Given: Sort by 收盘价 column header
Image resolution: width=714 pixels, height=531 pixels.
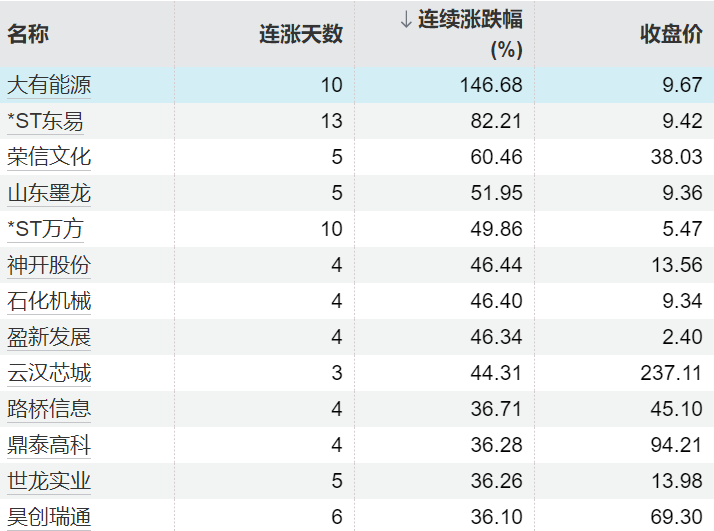Looking at the screenshot, I should (671, 34).
